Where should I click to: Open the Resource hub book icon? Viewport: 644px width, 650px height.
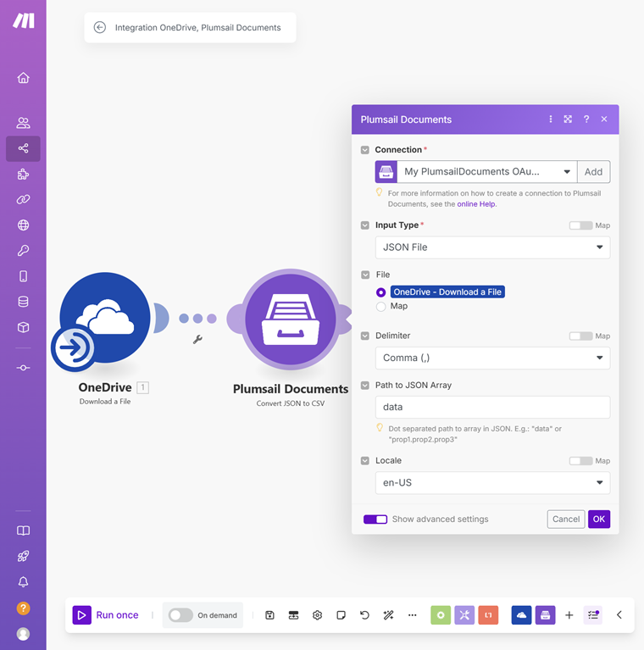point(23,531)
